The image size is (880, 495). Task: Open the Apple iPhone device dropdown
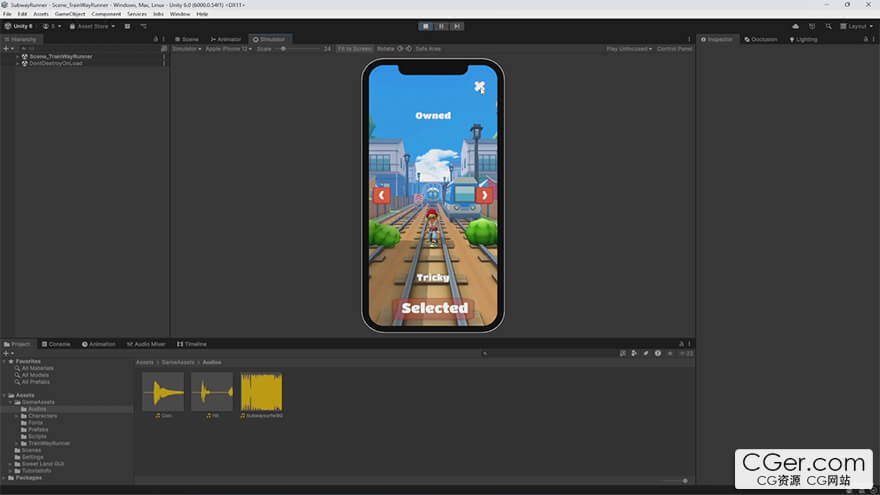[228, 48]
